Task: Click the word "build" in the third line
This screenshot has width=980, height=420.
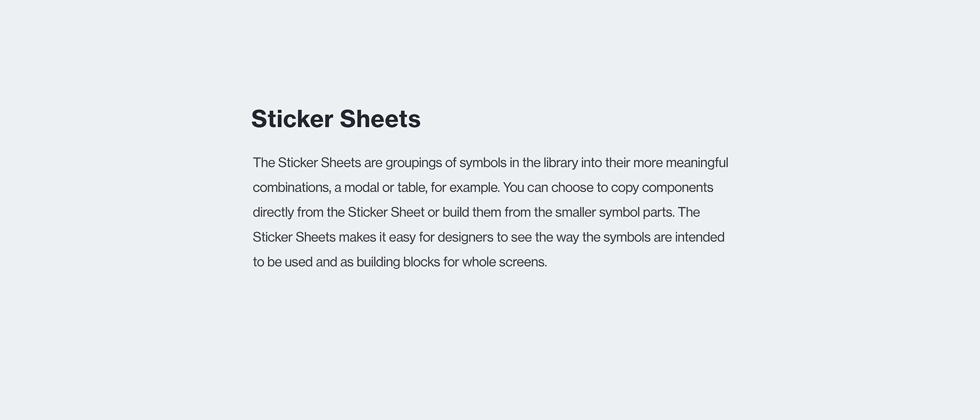Action: click(456, 212)
